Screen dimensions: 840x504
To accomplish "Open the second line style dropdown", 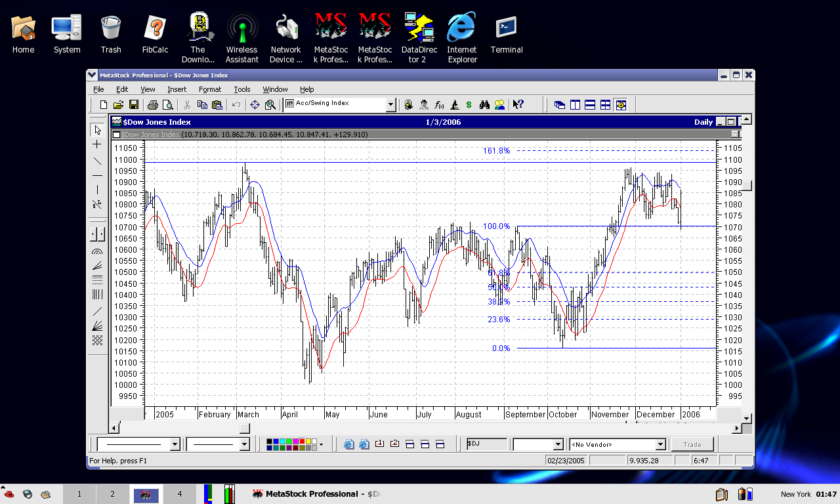I will coord(244,444).
